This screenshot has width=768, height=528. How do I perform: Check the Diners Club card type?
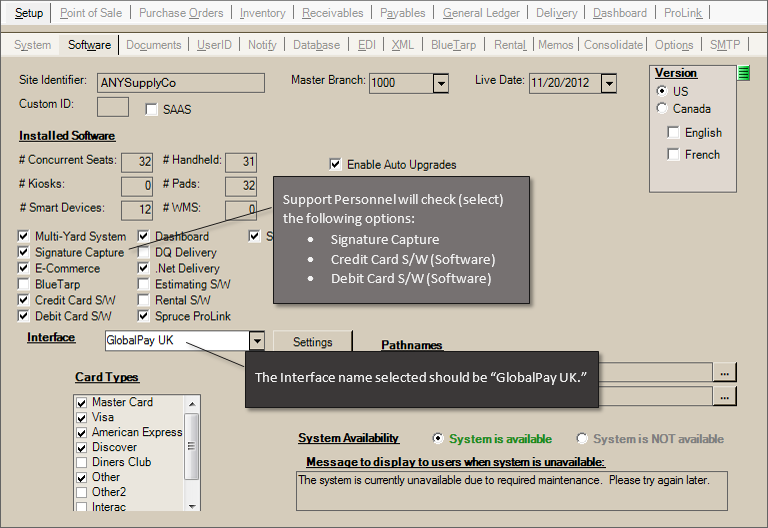(x=82, y=462)
